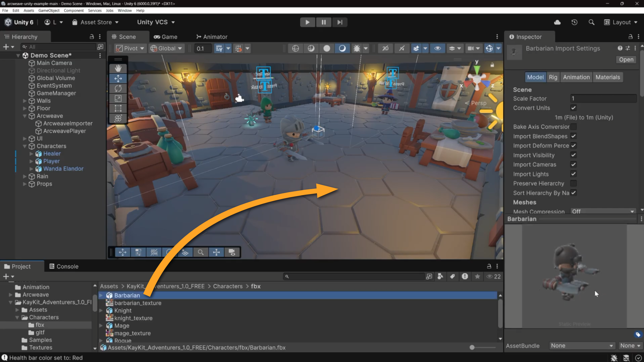The image size is (644, 362).
Task: Select the Hand view tool
Action: click(118, 68)
